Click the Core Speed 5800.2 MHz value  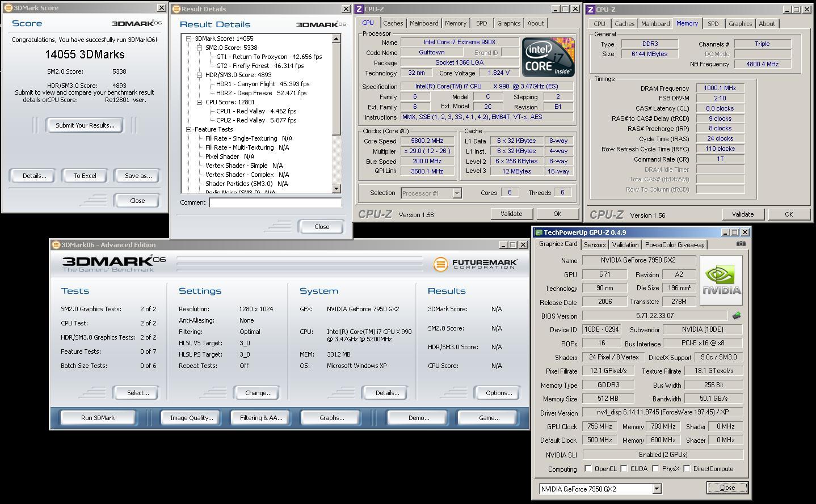tap(427, 141)
